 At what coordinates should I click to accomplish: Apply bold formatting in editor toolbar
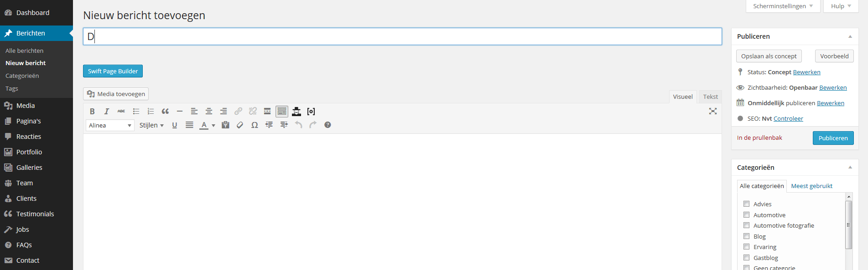tap(92, 111)
